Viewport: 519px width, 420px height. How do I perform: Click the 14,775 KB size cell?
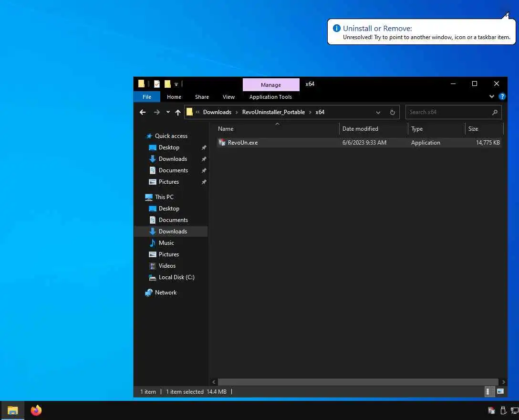(488, 142)
